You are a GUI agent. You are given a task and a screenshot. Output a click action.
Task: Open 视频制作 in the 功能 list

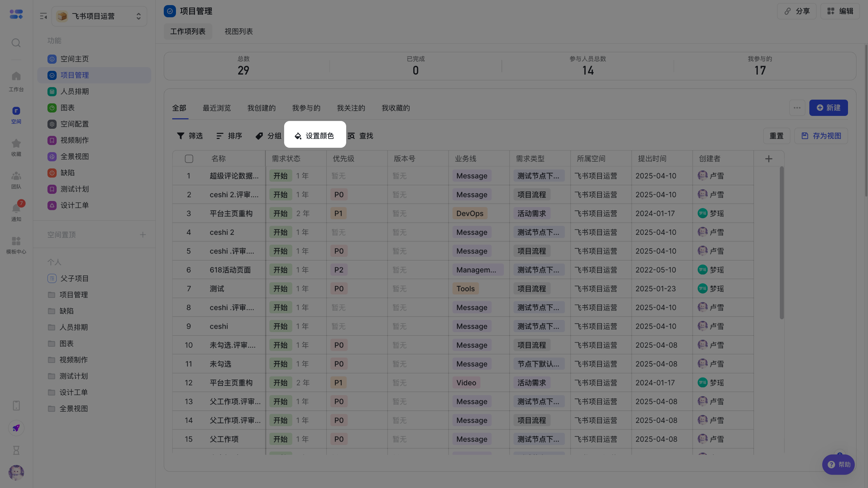[x=94, y=140]
